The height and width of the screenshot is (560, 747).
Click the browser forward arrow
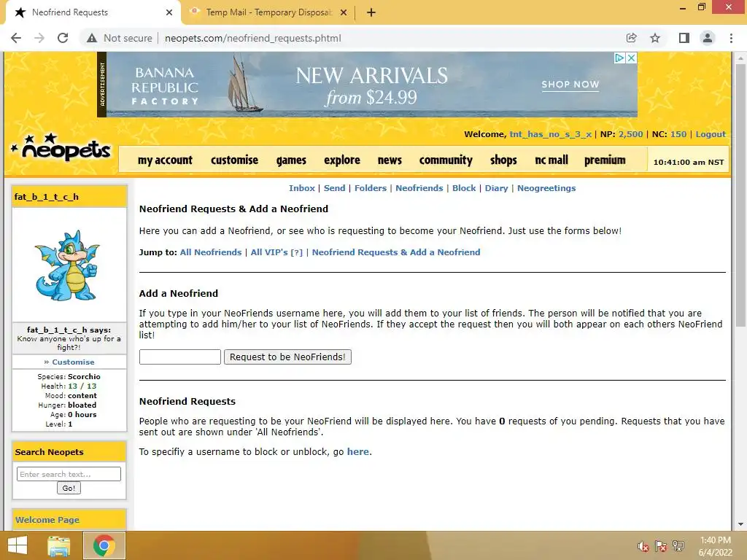pyautogui.click(x=39, y=38)
